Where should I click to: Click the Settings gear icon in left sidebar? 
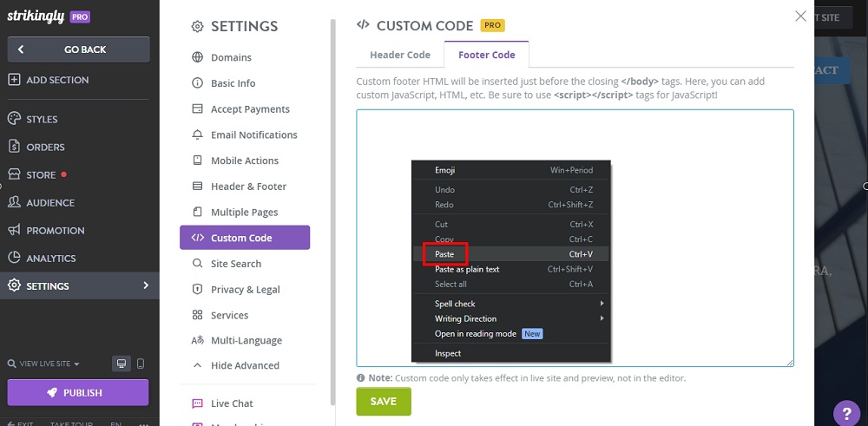point(14,285)
